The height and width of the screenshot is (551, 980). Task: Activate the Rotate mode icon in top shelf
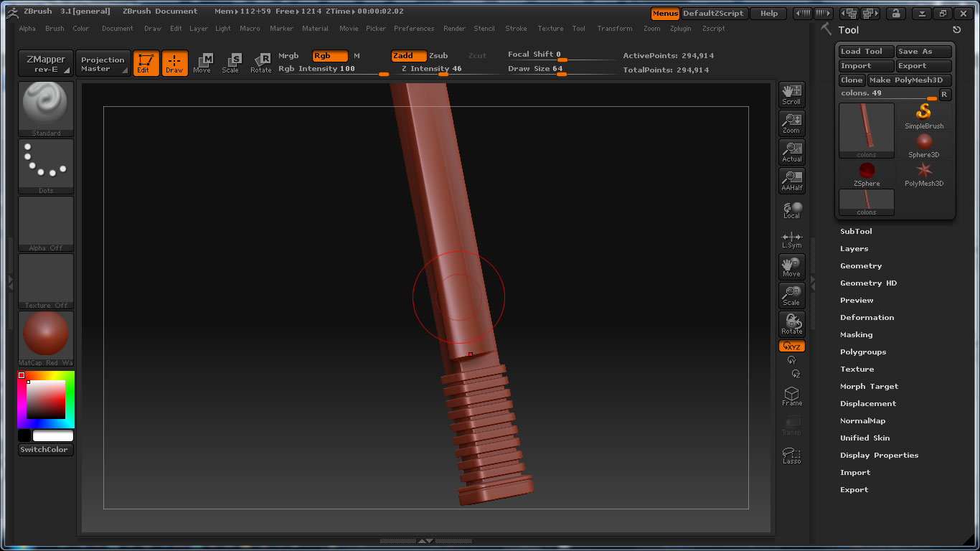[260, 63]
